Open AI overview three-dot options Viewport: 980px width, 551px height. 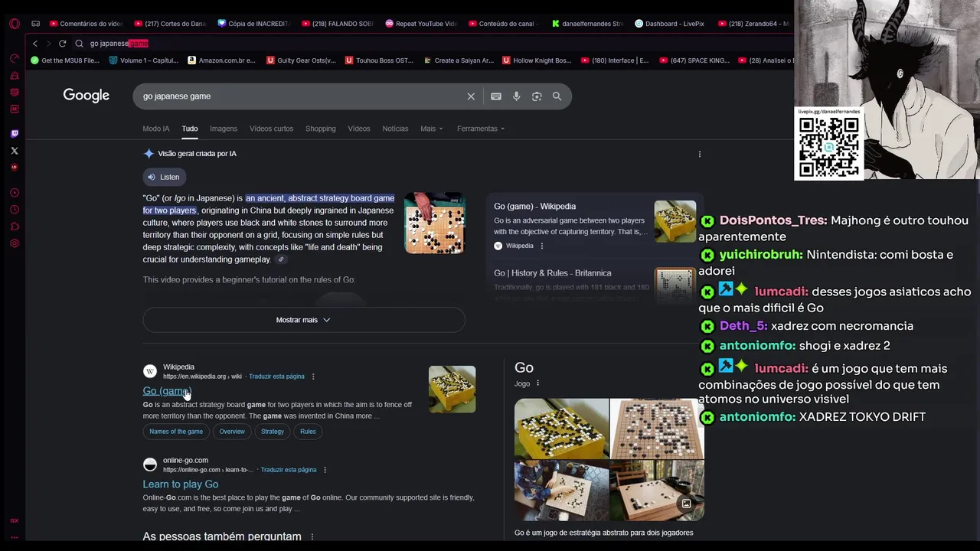pos(699,154)
